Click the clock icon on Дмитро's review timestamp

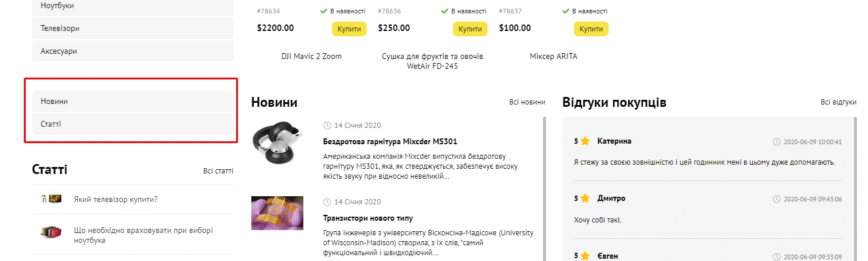click(x=777, y=199)
